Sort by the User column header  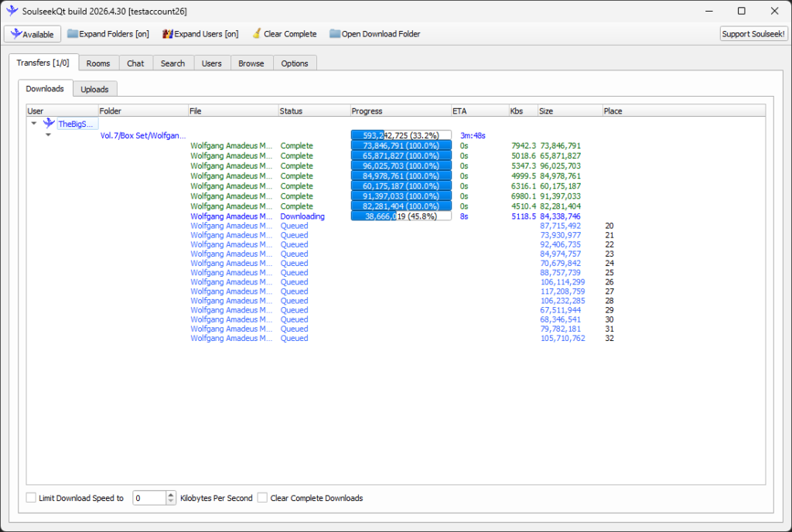pos(62,111)
